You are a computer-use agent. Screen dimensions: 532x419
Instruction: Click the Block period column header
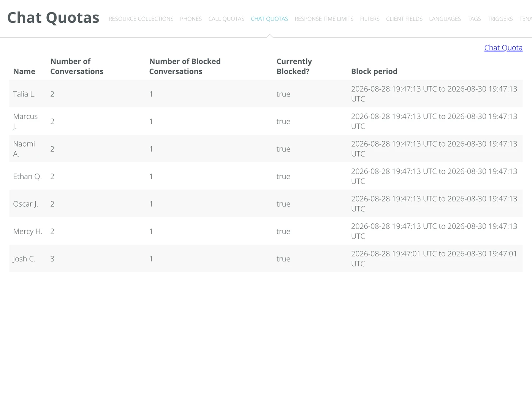pos(374,71)
